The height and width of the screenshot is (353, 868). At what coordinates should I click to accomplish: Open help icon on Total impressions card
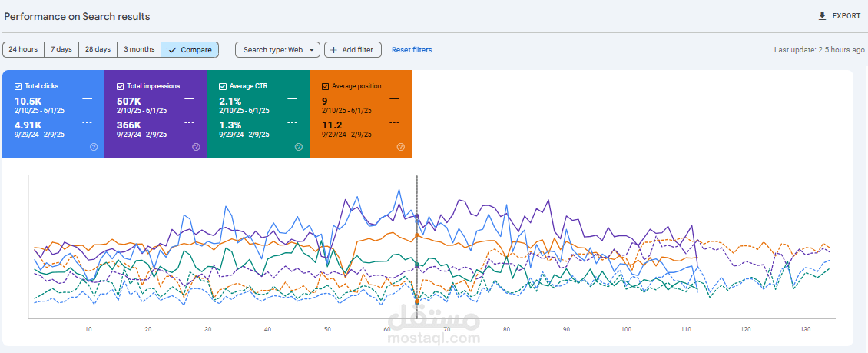tap(196, 147)
